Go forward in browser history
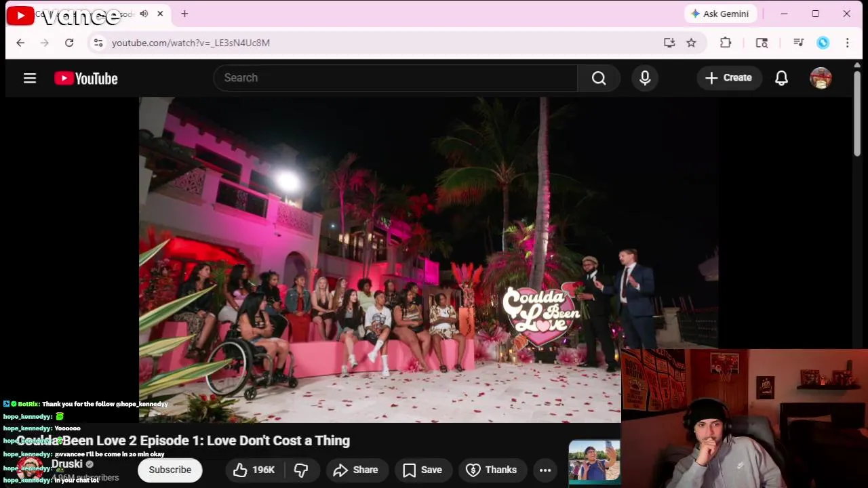Screen dimensions: 868x488 tap(45, 43)
